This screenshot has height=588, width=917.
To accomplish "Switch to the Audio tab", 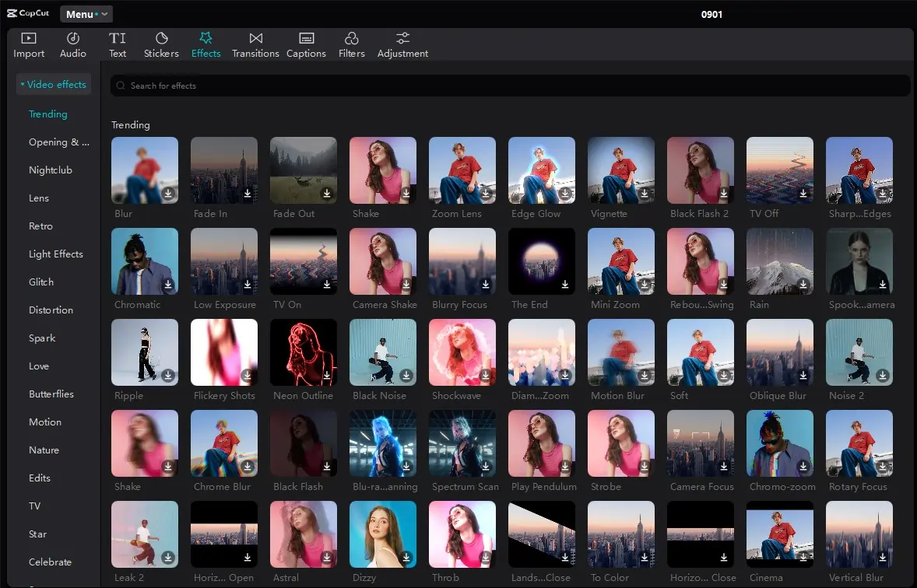I will pyautogui.click(x=73, y=45).
